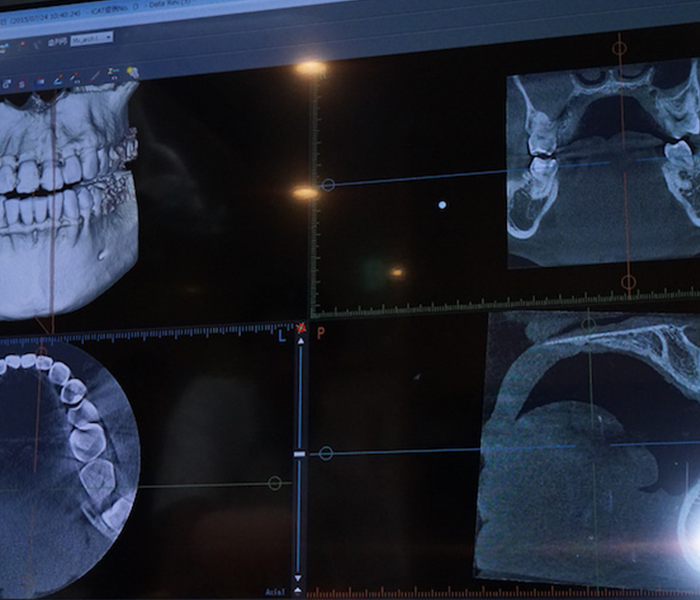
Task: Click the Z-shaped distance tool icon
Action: click(x=113, y=74)
